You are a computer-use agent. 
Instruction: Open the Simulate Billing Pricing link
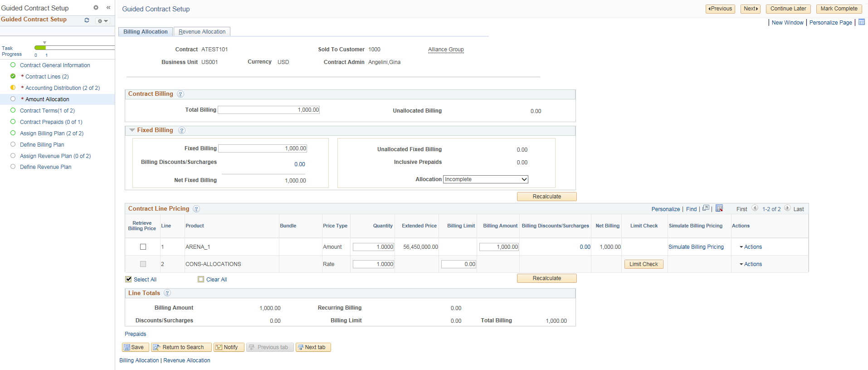696,247
